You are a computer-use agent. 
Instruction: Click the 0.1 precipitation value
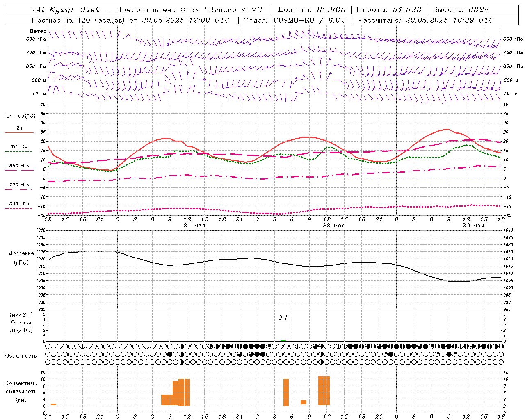pos(283,318)
